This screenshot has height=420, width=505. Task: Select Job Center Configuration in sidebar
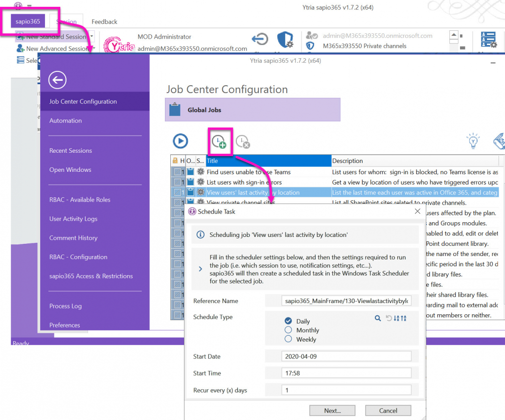click(x=95, y=101)
